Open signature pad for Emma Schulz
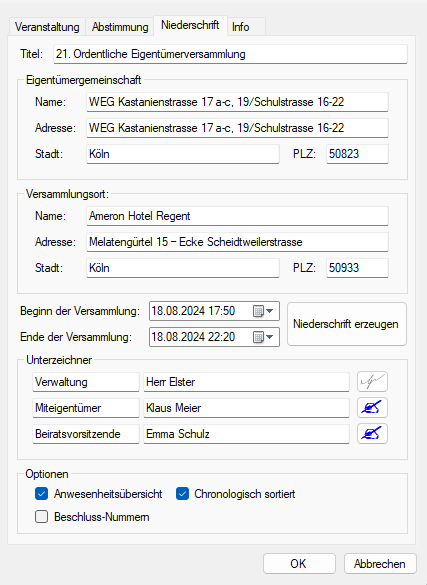The width and height of the screenshot is (427, 585). click(x=372, y=434)
